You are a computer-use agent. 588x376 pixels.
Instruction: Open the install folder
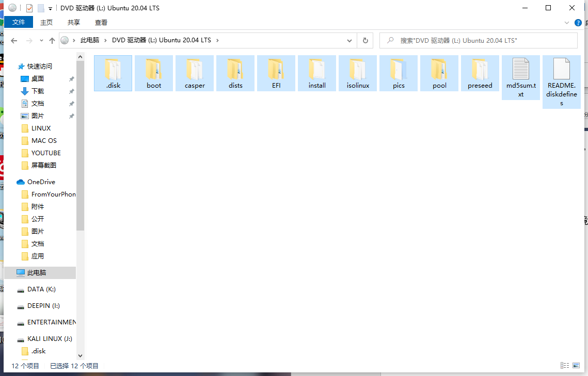pos(317,73)
